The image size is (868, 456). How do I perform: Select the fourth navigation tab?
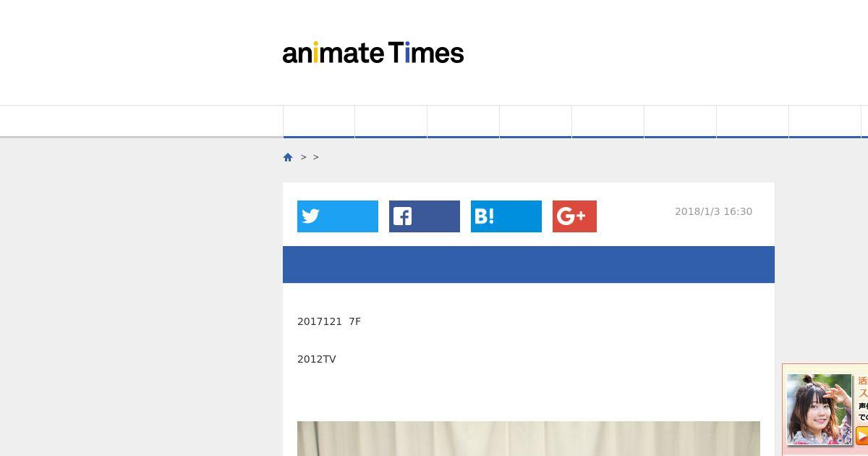pos(536,122)
